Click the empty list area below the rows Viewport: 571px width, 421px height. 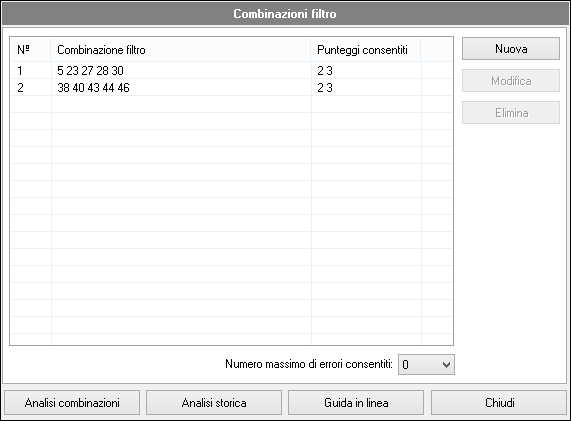232,220
